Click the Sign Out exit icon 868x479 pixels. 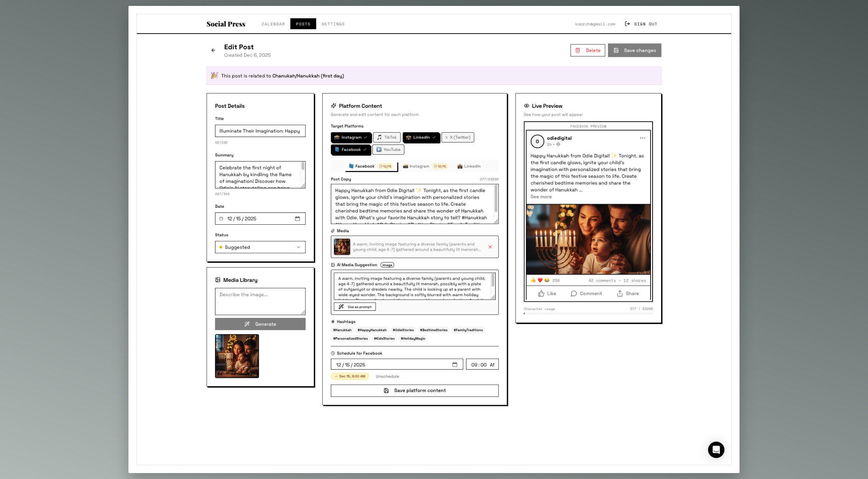627,24
